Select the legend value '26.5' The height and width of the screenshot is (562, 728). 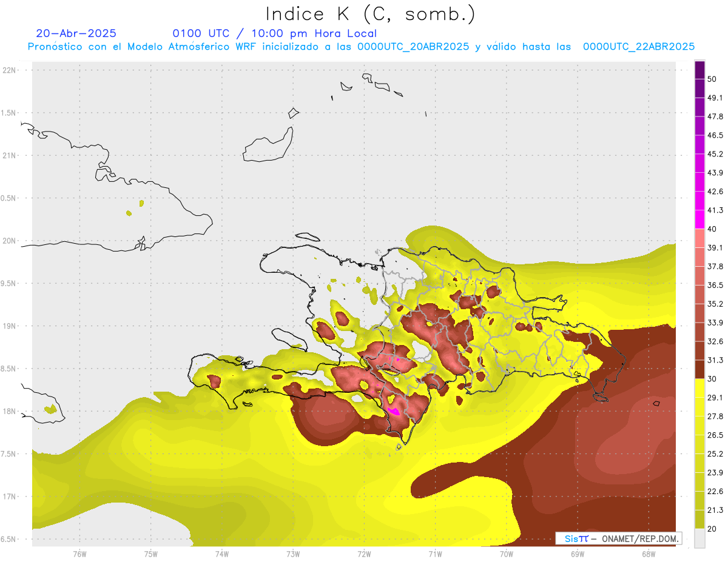(715, 435)
